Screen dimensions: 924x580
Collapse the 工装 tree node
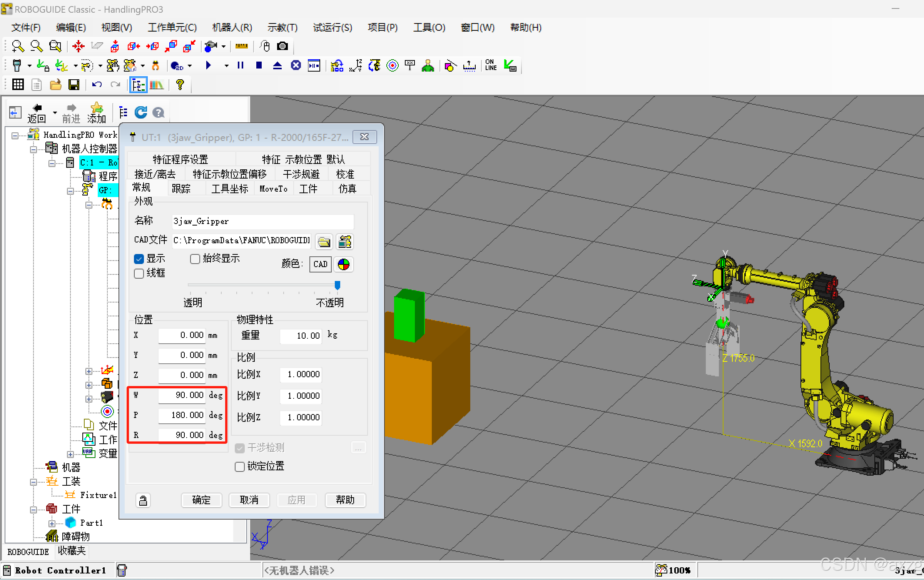33,482
